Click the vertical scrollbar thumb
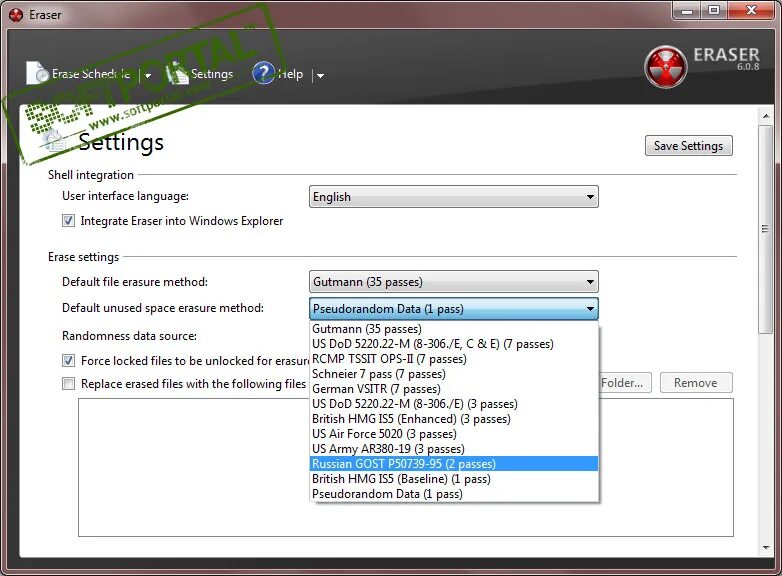The width and height of the screenshot is (782, 576). (x=766, y=229)
